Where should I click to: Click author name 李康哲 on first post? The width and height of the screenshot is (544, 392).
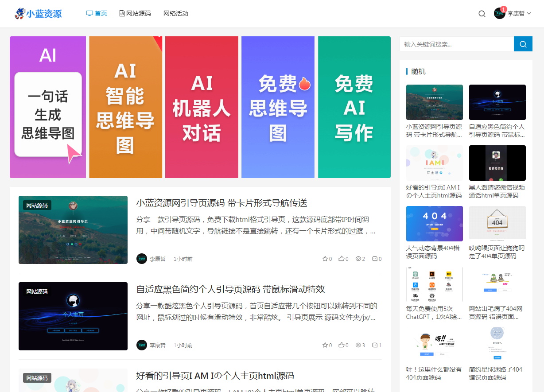tap(157, 259)
